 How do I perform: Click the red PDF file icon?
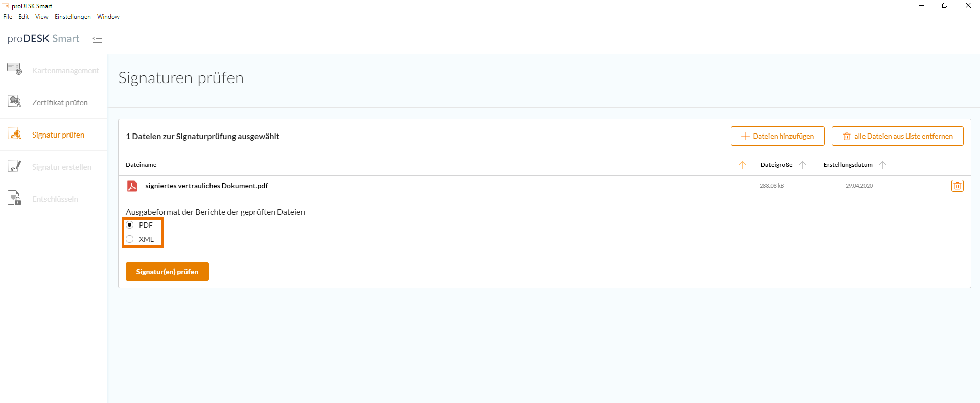coord(132,186)
